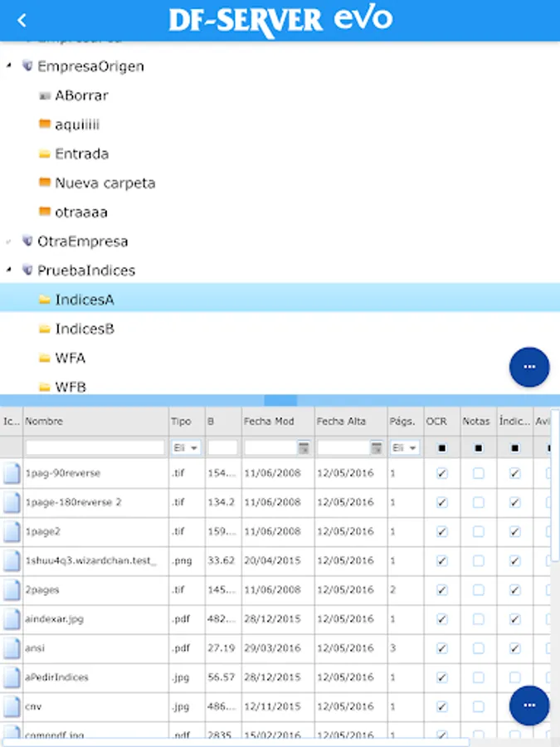
Task: Click the document icon for 2pages
Action: (x=12, y=590)
